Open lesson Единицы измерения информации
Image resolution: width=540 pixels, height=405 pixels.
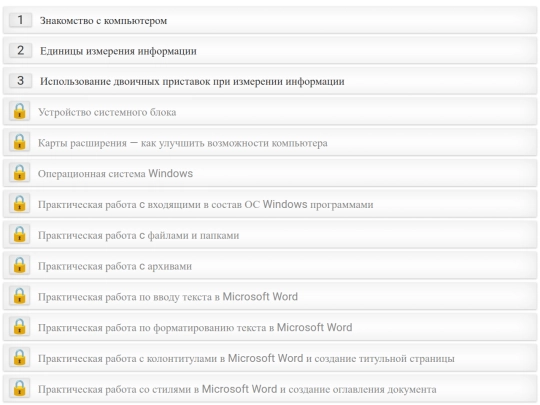point(270,50)
